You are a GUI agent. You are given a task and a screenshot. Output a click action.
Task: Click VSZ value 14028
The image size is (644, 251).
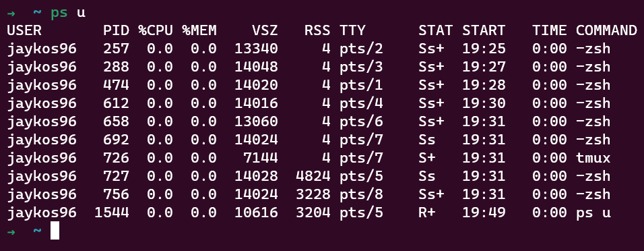coord(256,177)
